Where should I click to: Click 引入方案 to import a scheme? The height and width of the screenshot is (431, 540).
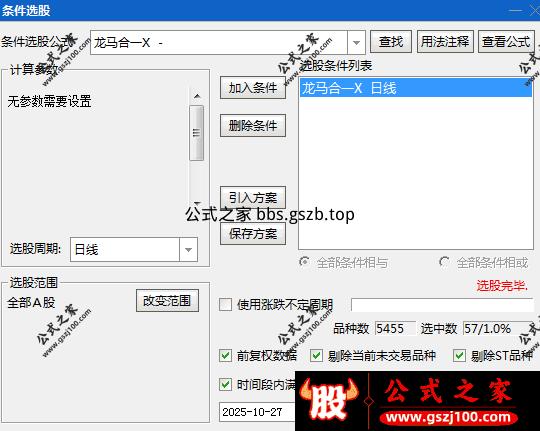[x=253, y=197]
